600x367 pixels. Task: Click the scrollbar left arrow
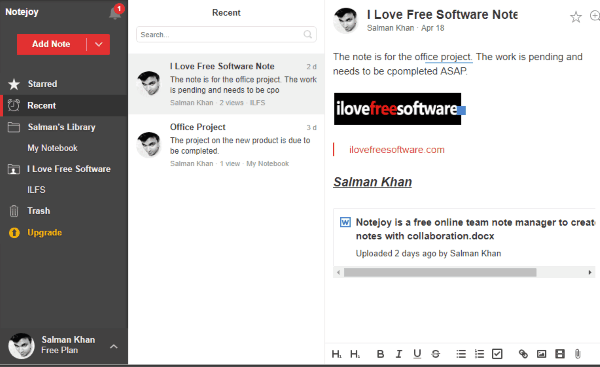(x=338, y=272)
